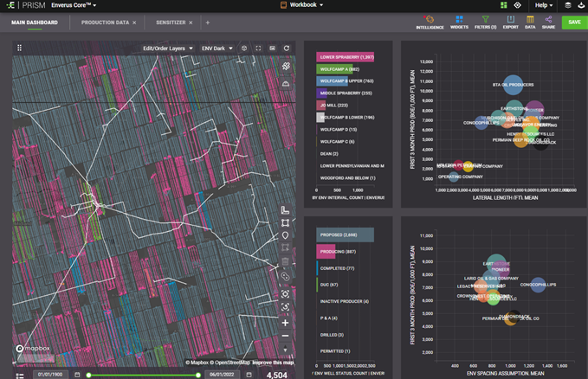Click the 4,504 well count value
This screenshot has width=588, height=379.
point(277,375)
